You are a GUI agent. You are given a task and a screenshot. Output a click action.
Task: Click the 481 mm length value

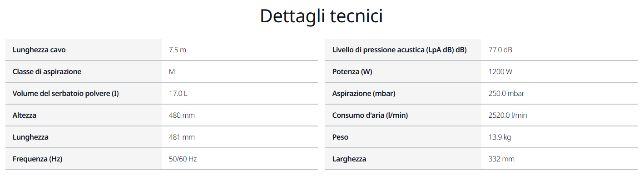[x=182, y=137]
